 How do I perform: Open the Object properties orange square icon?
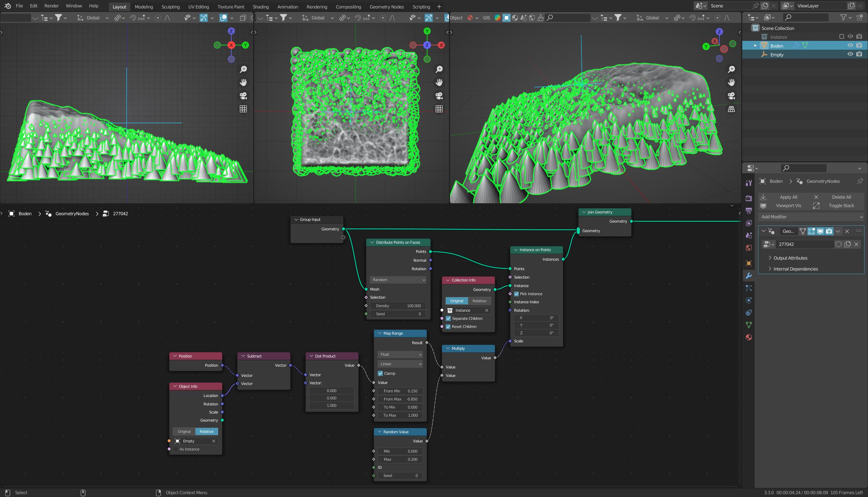749,263
